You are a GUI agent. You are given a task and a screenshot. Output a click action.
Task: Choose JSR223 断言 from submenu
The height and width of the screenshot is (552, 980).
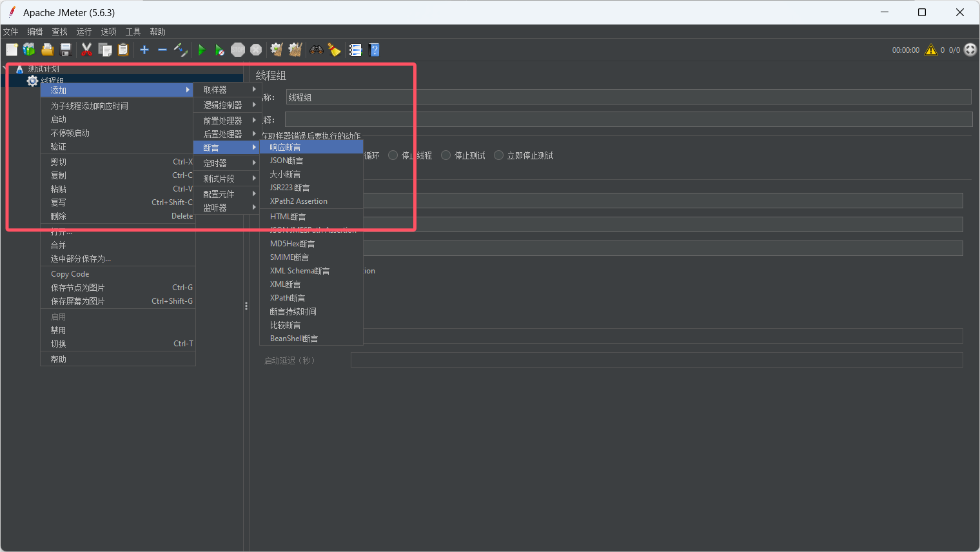pyautogui.click(x=311, y=188)
